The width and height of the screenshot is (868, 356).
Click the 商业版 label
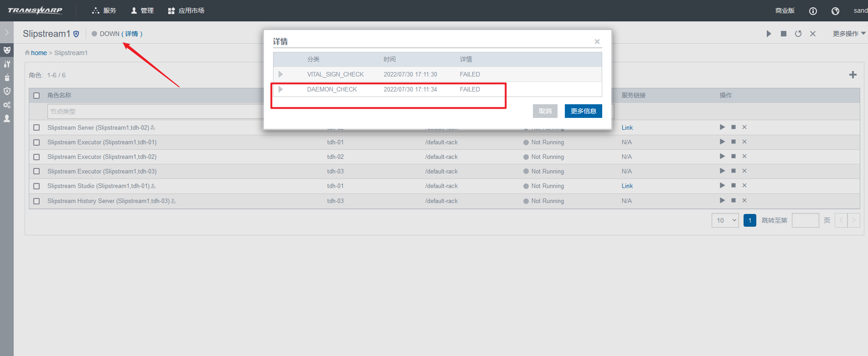[785, 10]
